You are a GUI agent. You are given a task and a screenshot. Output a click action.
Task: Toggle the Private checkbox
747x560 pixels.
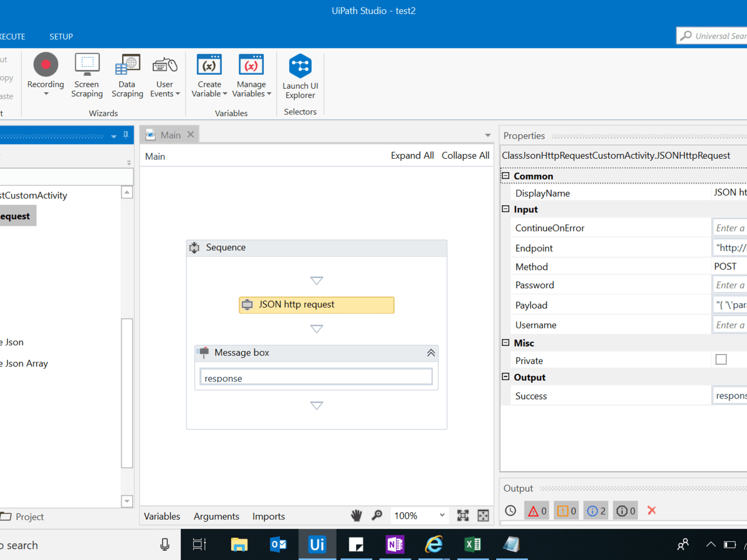(721, 359)
